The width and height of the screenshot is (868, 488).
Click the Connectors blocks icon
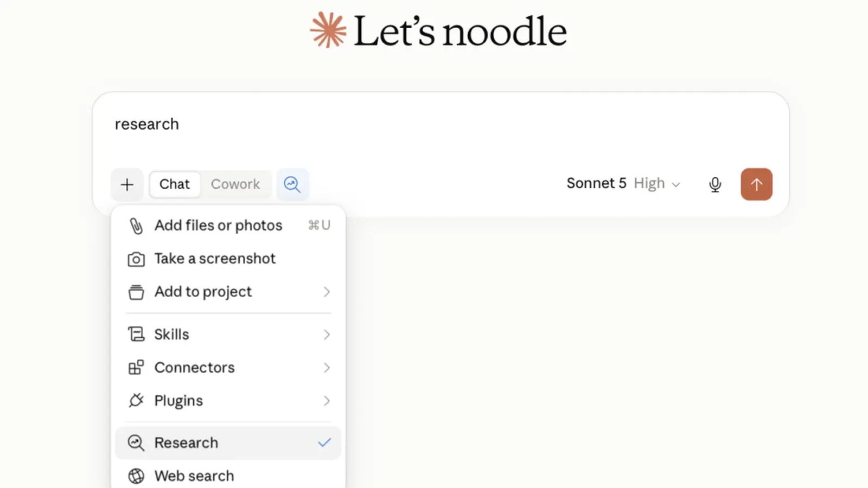coord(136,368)
